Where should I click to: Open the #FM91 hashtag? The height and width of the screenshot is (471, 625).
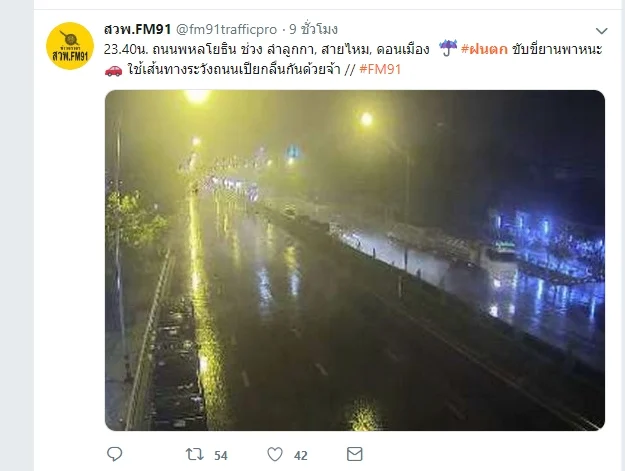(380, 69)
